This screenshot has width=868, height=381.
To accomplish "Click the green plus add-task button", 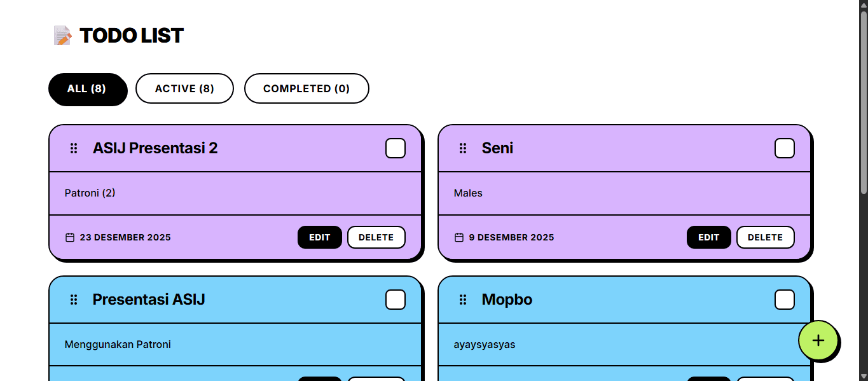I will pos(818,340).
